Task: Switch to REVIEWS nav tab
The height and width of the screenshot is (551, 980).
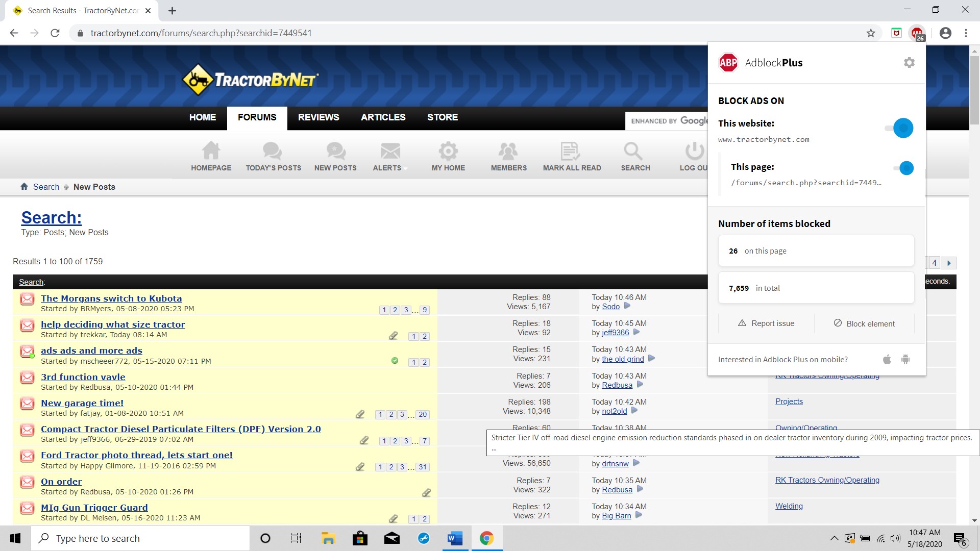Action: click(x=318, y=117)
